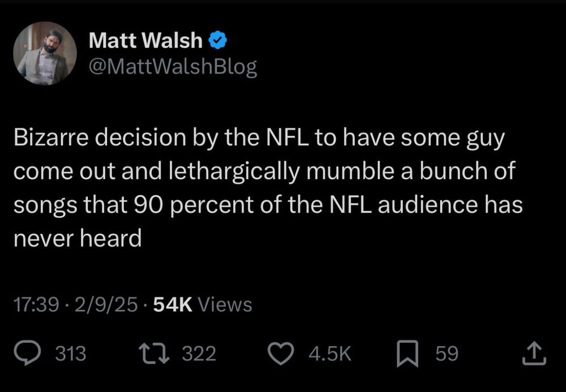The width and height of the screenshot is (566, 392).
Task: Bookmark the tweet using the bookmark icon
Action: pyautogui.click(x=408, y=354)
